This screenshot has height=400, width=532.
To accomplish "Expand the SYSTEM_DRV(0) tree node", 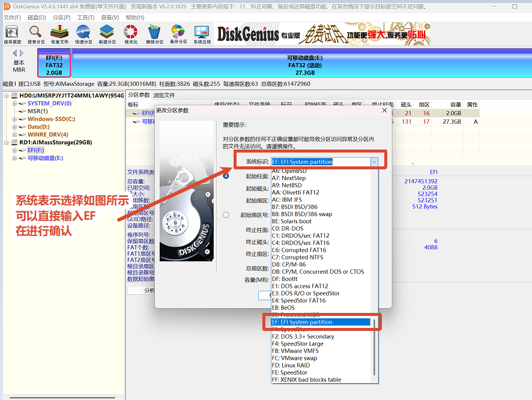I will click(14, 103).
